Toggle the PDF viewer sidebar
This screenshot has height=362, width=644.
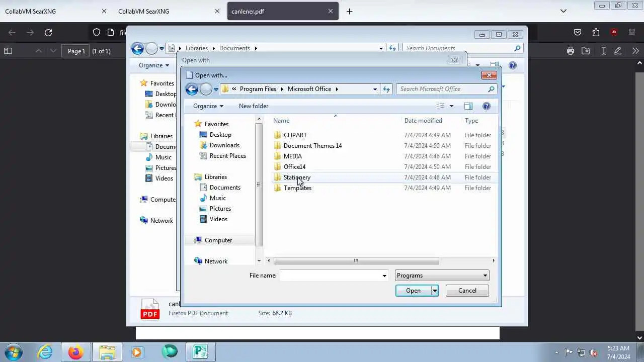pos(8,51)
